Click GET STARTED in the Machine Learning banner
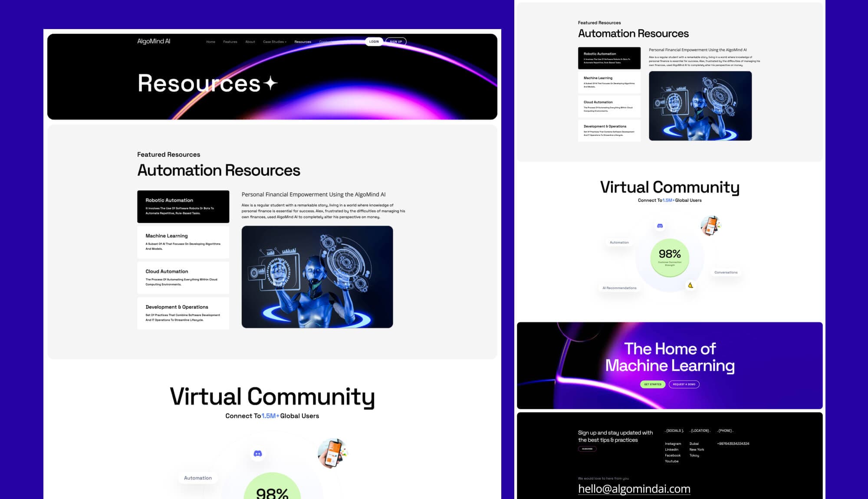The image size is (868, 499). 653,384
